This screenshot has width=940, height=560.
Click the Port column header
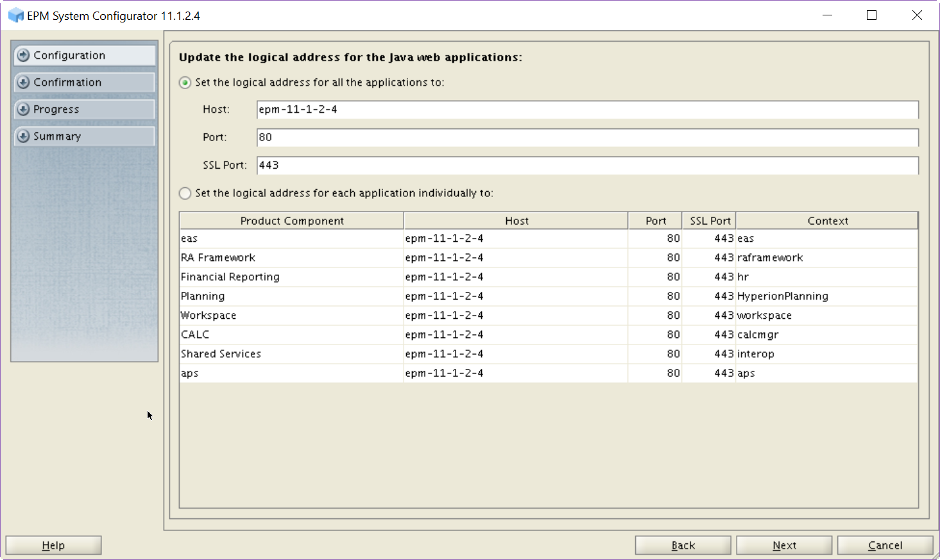coord(655,221)
